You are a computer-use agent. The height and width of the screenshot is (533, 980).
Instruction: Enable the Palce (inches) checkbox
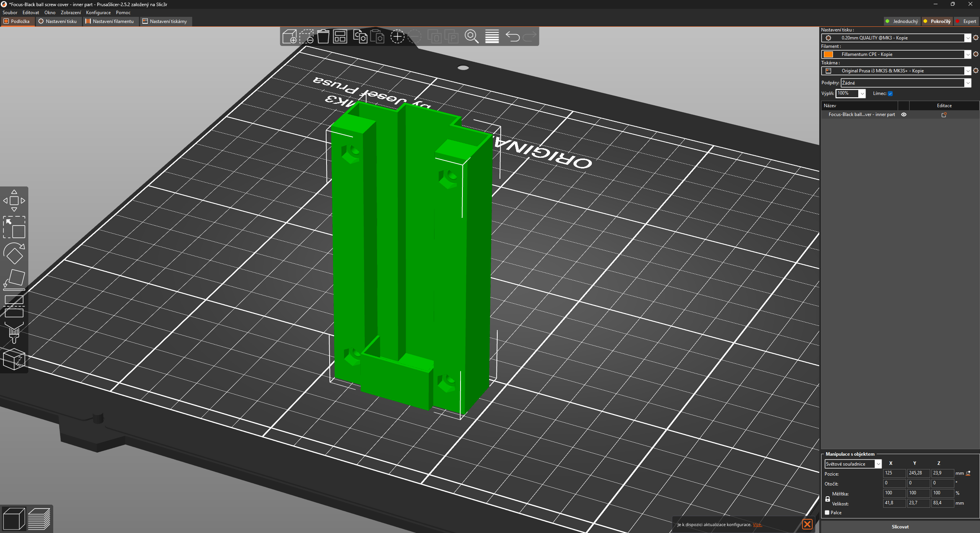827,513
